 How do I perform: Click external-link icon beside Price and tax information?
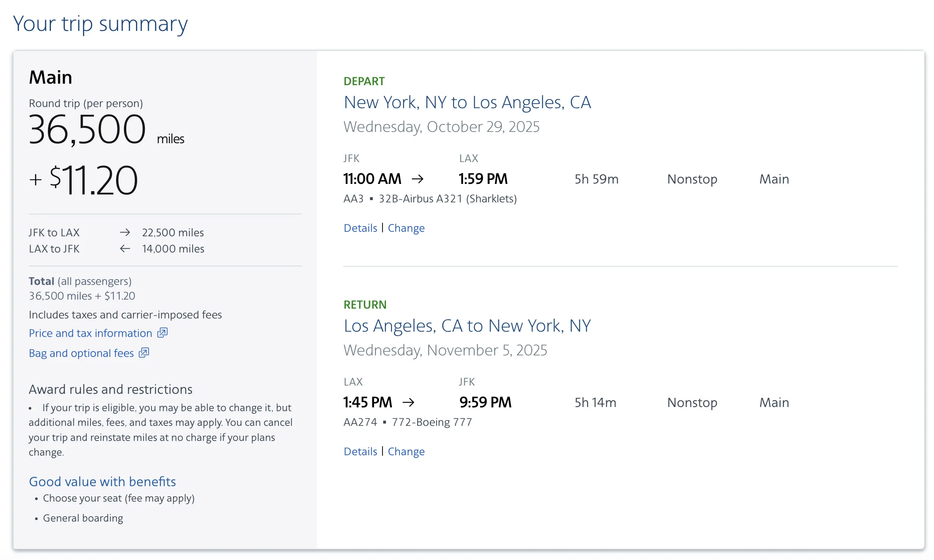(163, 332)
